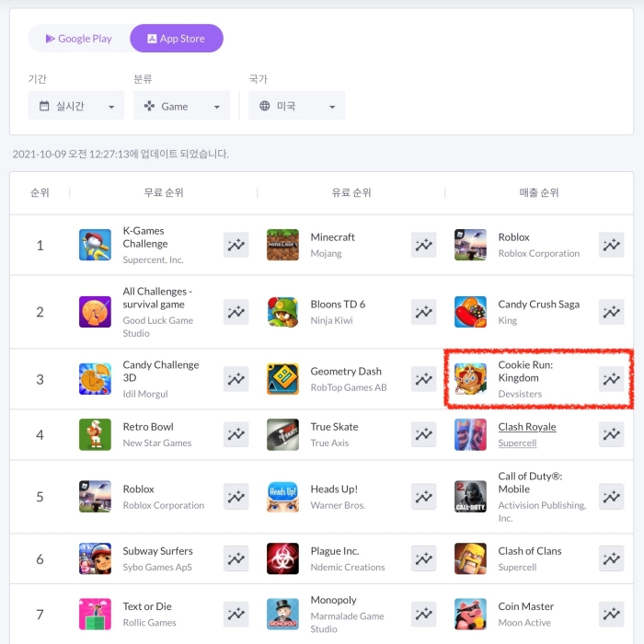Select the App Store toggle
This screenshot has height=644, width=644.
(177, 39)
